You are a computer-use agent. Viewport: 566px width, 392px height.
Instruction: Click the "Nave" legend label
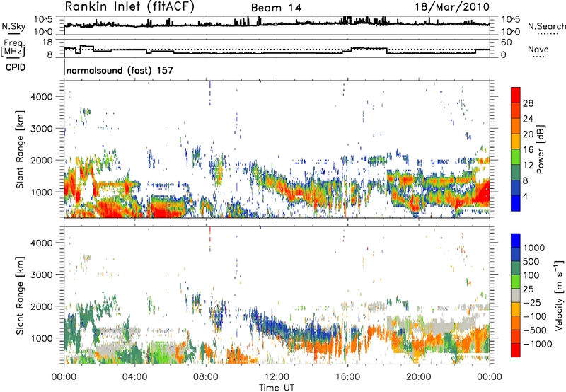coord(538,50)
